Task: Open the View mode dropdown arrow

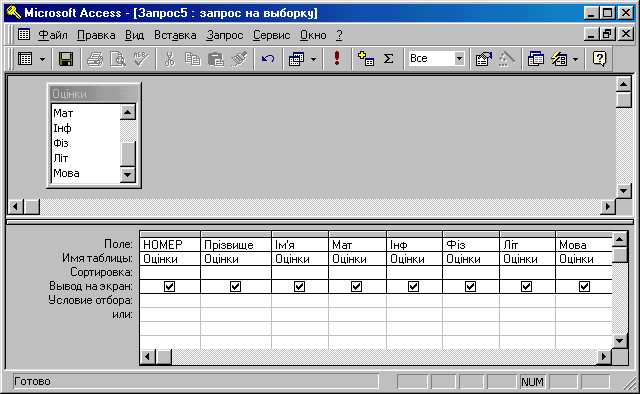Action: point(42,59)
